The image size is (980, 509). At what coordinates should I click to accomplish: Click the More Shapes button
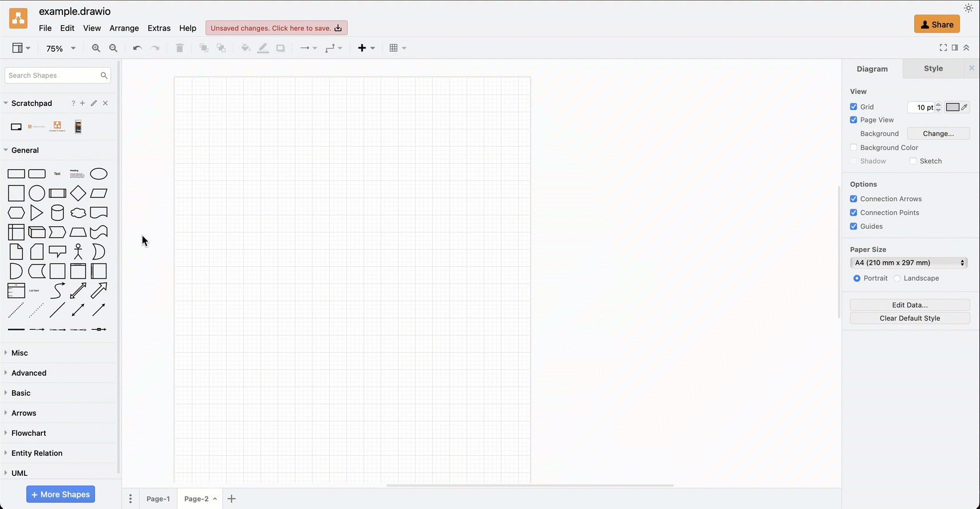[x=61, y=494]
